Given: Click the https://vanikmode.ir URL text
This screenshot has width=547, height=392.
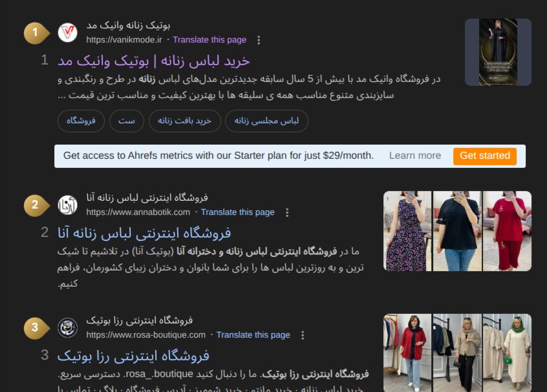Looking at the screenshot, I should [124, 40].
